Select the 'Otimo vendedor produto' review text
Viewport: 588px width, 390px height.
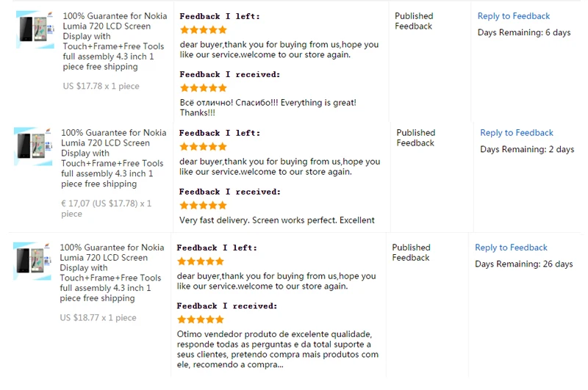[x=278, y=349]
